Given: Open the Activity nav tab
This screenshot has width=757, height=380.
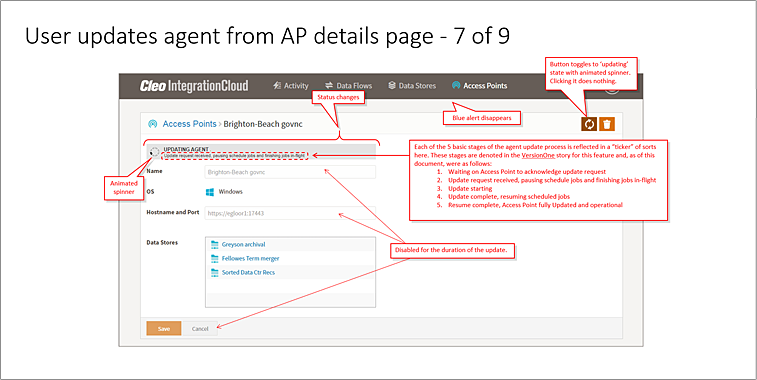Looking at the screenshot, I should click(291, 85).
